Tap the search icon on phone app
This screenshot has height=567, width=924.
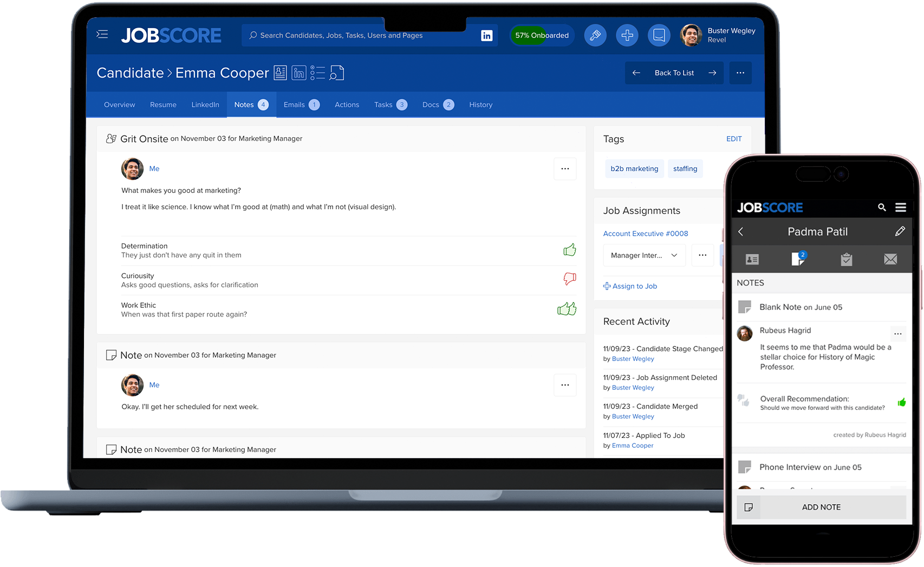coord(882,207)
